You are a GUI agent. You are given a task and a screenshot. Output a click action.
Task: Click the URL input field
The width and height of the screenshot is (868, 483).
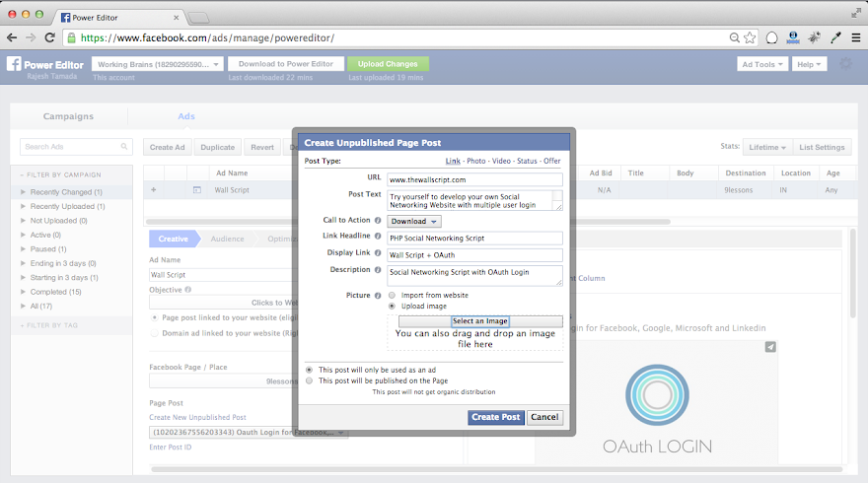pos(474,179)
